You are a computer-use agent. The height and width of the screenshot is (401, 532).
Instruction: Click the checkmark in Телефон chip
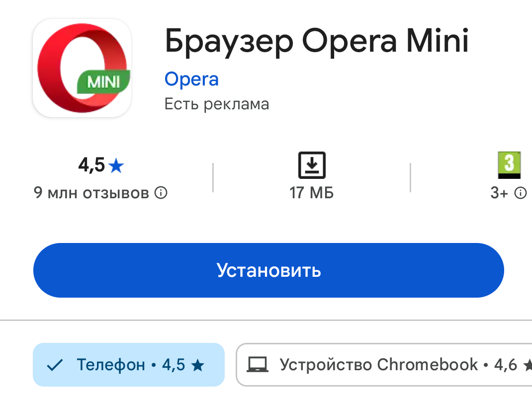pos(54,366)
